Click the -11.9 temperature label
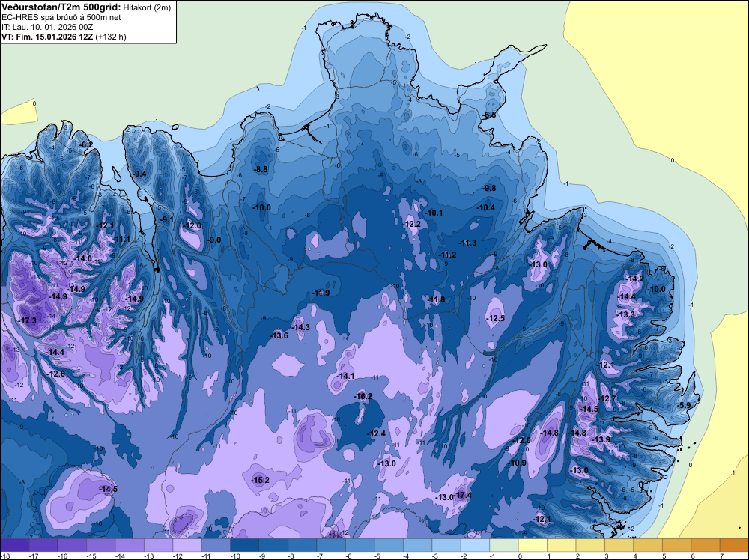 321,293
